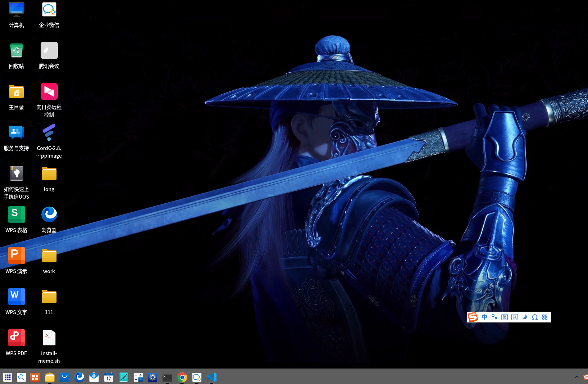Open the 回收站 recycle bin

click(x=16, y=56)
